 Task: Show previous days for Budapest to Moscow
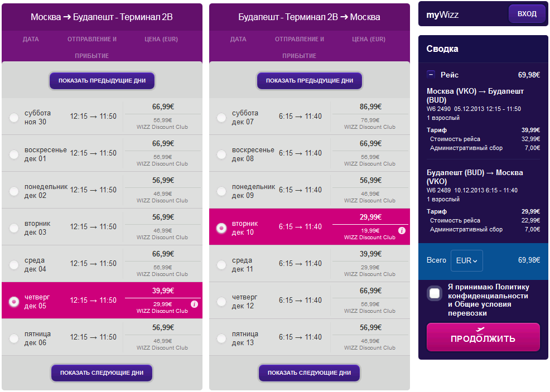(x=310, y=81)
